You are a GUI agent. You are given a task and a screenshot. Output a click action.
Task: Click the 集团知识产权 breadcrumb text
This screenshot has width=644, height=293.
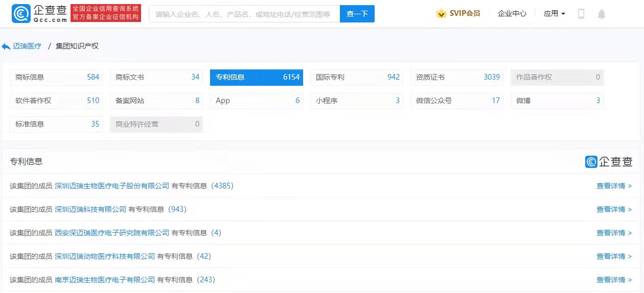(77, 46)
